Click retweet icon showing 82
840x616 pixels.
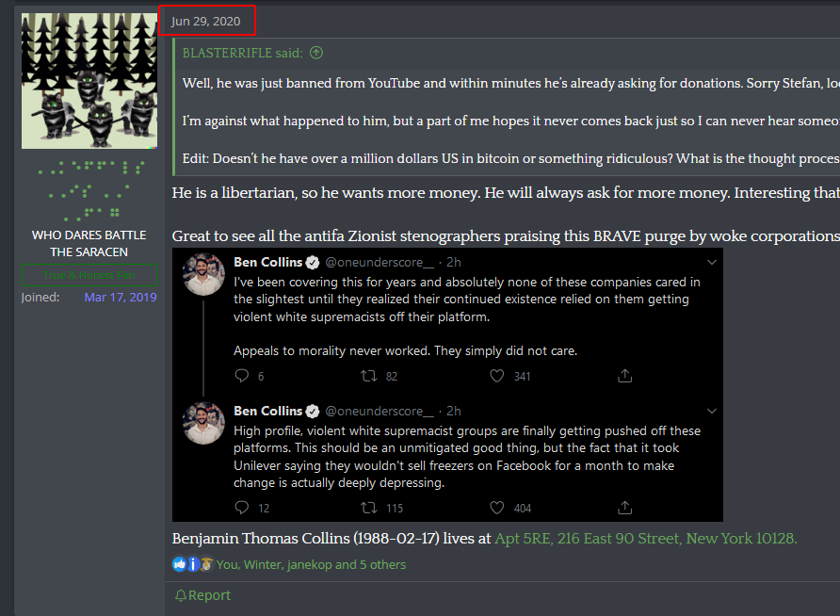point(368,376)
